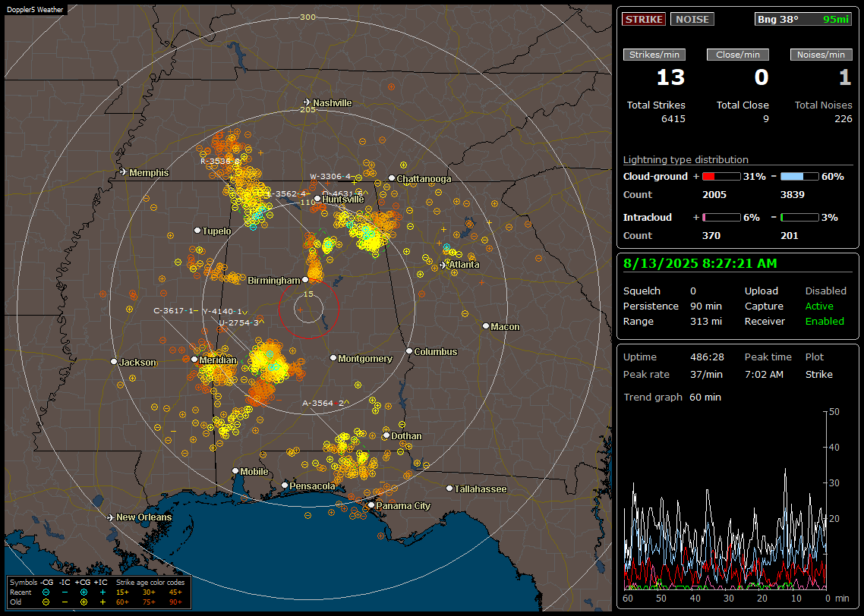Click the Uptime 486:28 value
Viewport: 864px width, 616px height.
[x=707, y=357]
